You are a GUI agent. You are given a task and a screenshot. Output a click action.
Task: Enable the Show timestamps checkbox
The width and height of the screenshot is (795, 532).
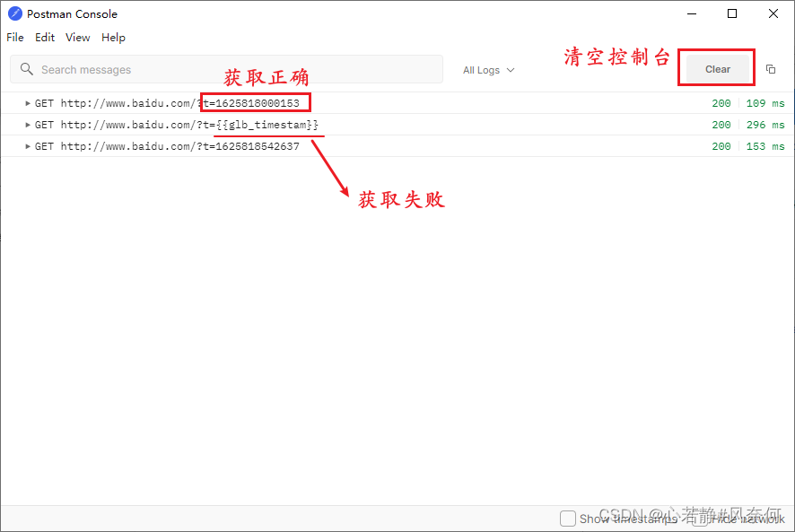[568, 519]
